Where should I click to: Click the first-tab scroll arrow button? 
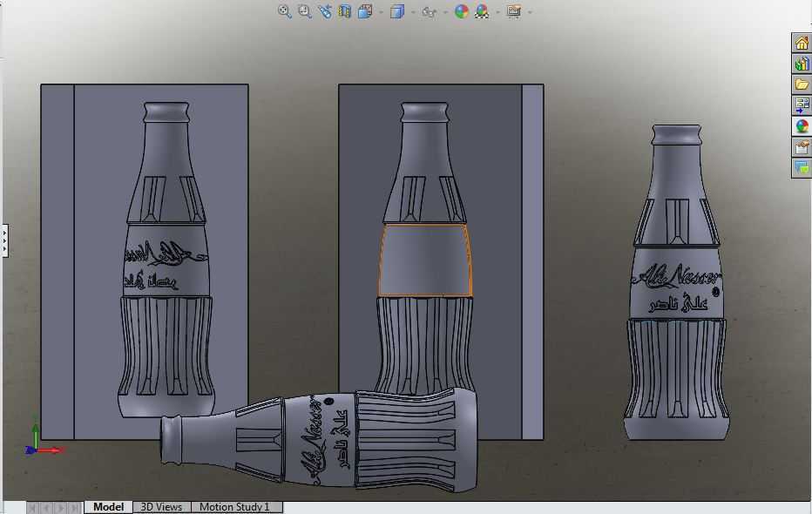[x=32, y=508]
